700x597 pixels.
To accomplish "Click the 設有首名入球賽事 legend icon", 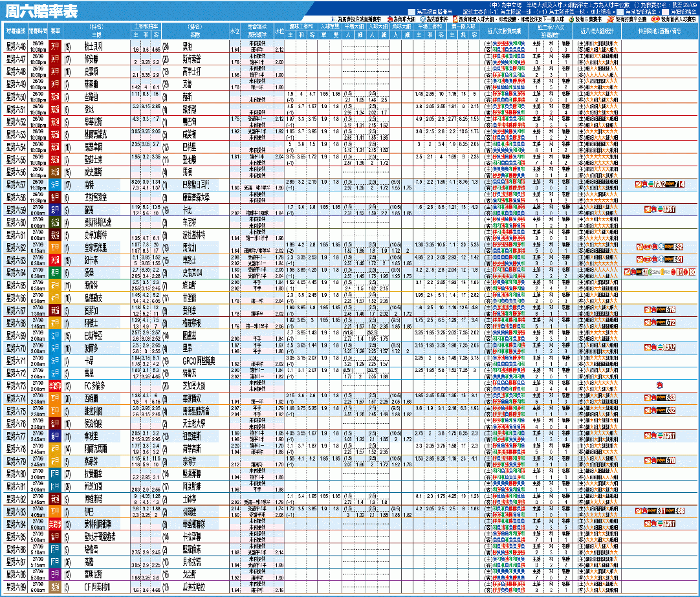I will coord(655,19).
